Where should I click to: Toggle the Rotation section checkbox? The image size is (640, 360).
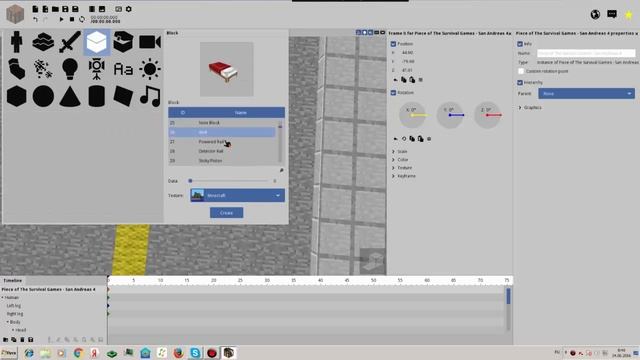click(393, 93)
